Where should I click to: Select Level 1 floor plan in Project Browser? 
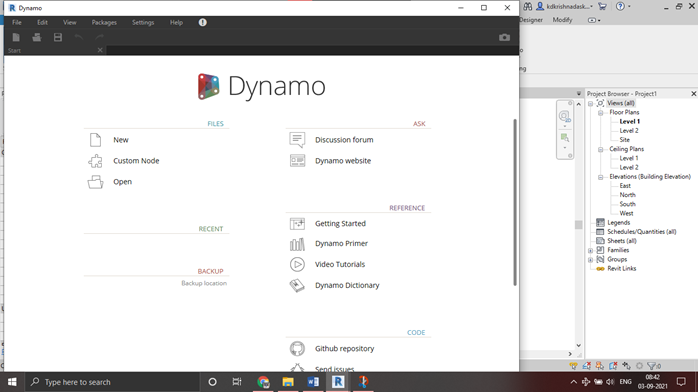(629, 121)
